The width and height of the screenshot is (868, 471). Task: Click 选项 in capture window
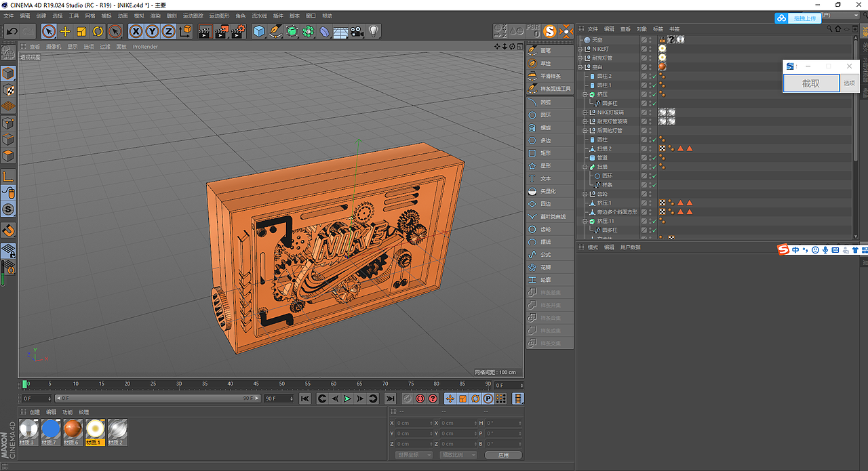click(848, 83)
